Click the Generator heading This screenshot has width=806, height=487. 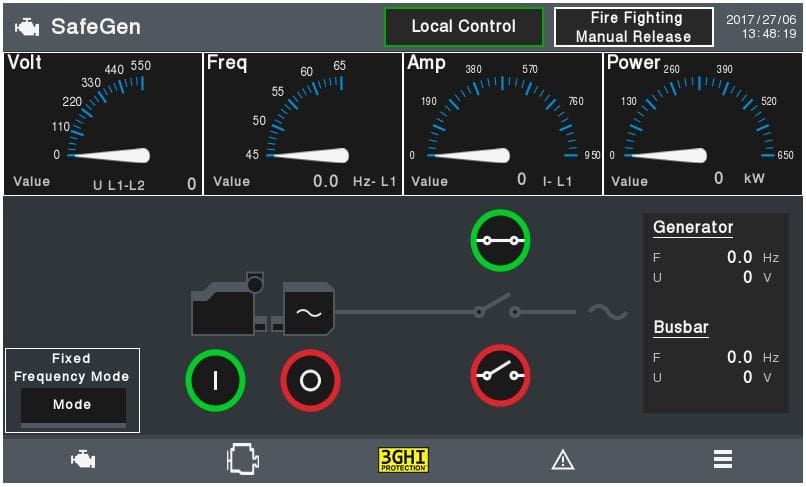point(693,227)
